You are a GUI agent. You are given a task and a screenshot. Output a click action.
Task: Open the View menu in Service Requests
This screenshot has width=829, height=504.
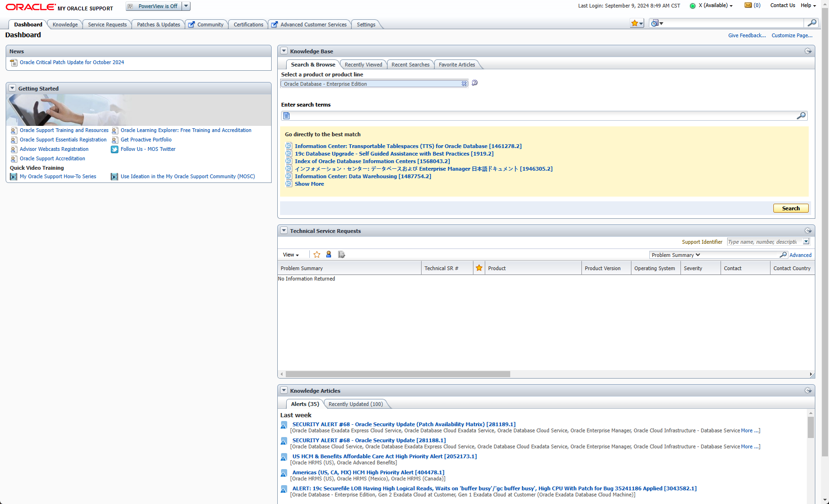pyautogui.click(x=291, y=255)
